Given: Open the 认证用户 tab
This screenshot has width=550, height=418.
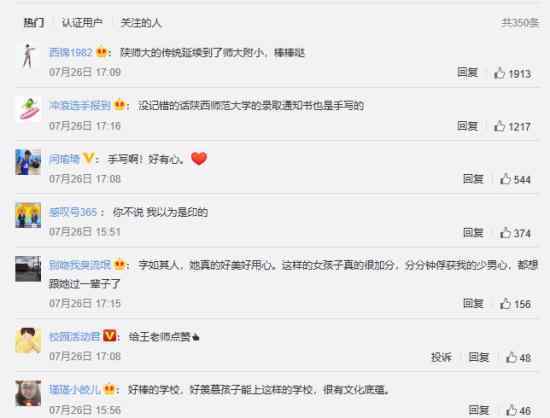Looking at the screenshot, I should [82, 23].
